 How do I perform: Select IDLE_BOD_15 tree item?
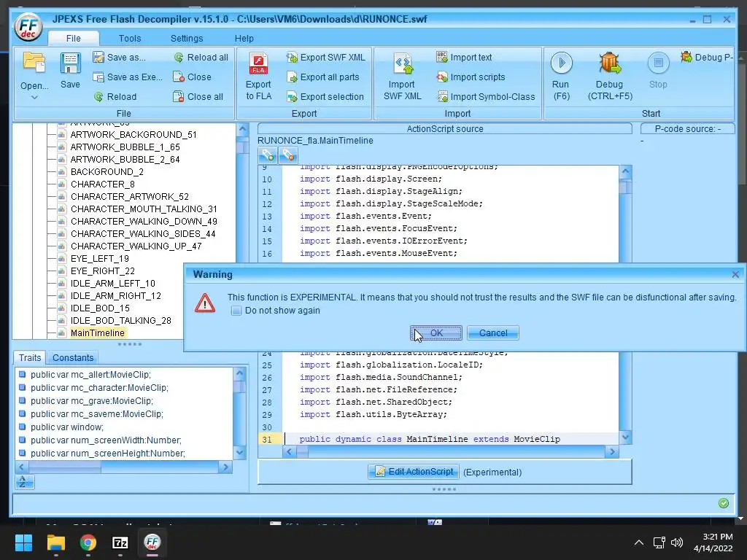pos(100,308)
